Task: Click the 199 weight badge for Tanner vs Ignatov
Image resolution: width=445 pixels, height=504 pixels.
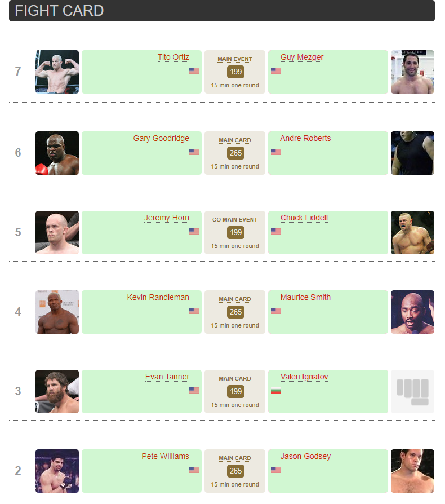Action: [235, 391]
